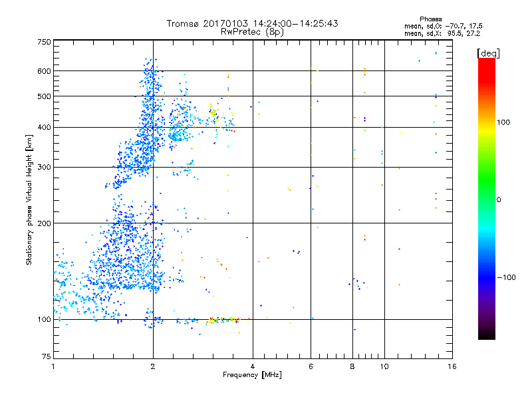Click the y-axis '750' tick label
532x399 pixels.
coord(45,42)
